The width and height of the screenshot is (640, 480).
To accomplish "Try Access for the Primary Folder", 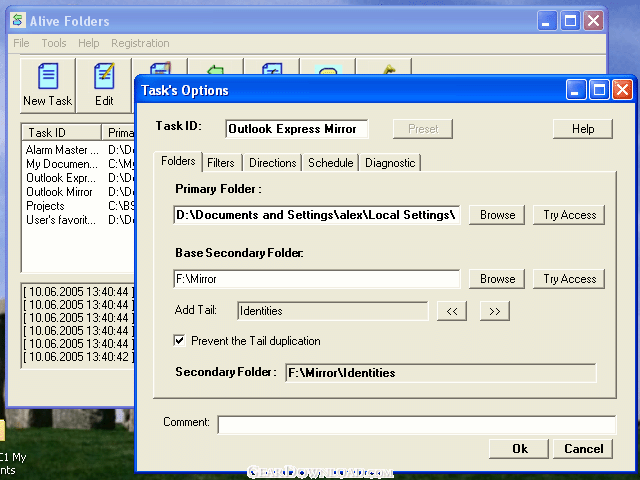I will click(569, 215).
